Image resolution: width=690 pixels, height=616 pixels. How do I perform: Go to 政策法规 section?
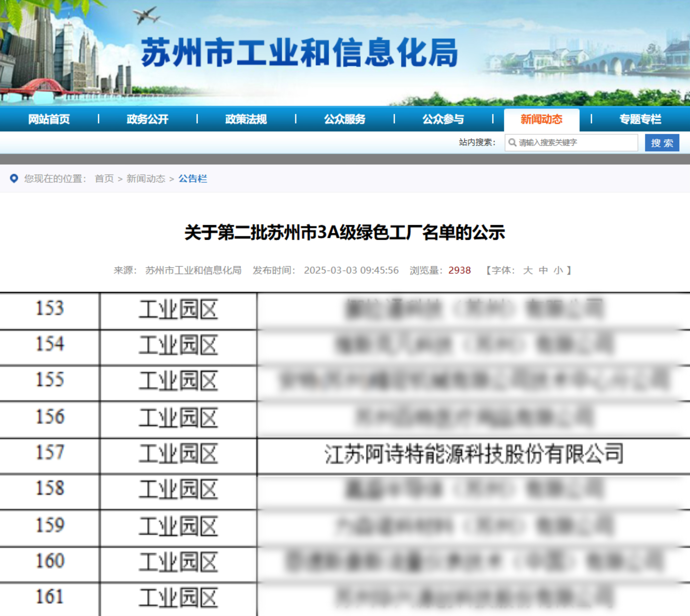[x=246, y=119]
